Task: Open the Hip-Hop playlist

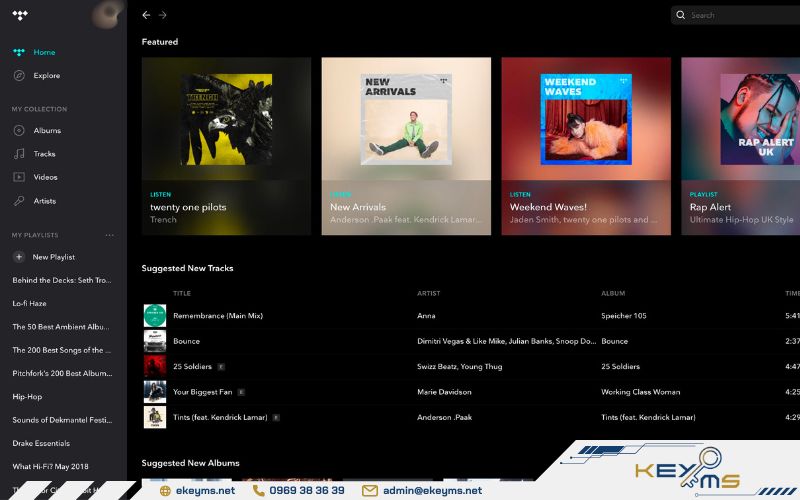Action: pyautogui.click(x=27, y=396)
